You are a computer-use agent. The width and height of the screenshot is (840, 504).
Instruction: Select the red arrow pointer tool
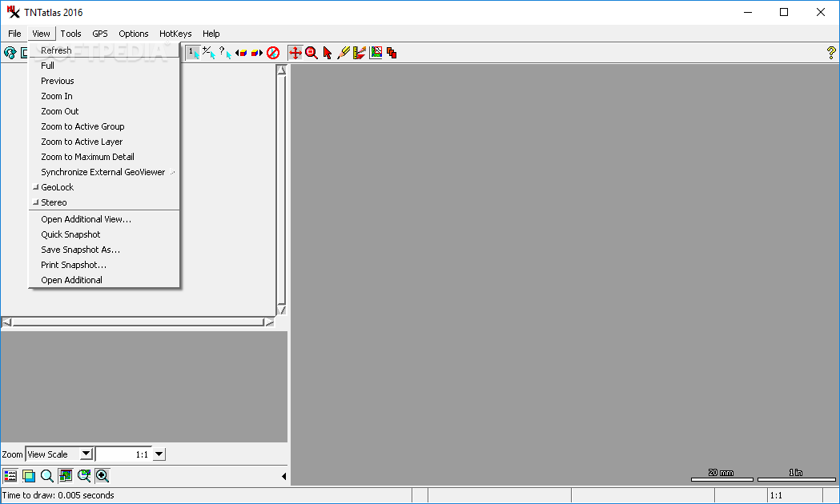[x=328, y=53]
